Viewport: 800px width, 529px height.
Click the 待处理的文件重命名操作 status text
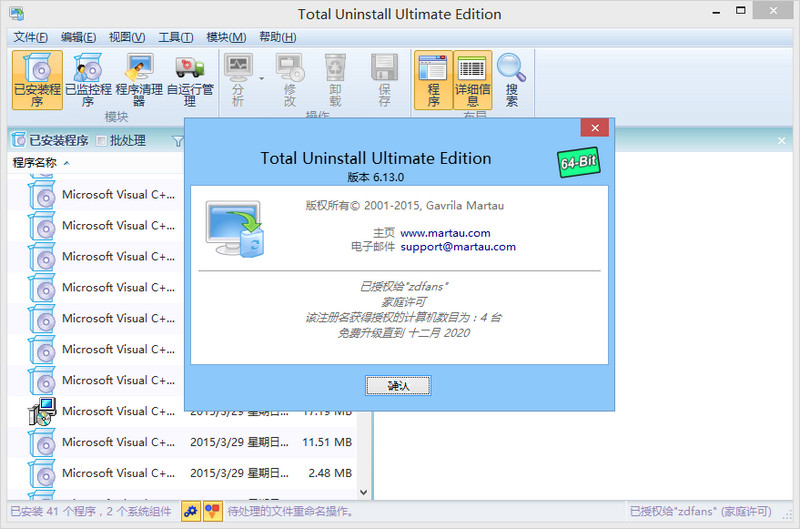point(290,511)
